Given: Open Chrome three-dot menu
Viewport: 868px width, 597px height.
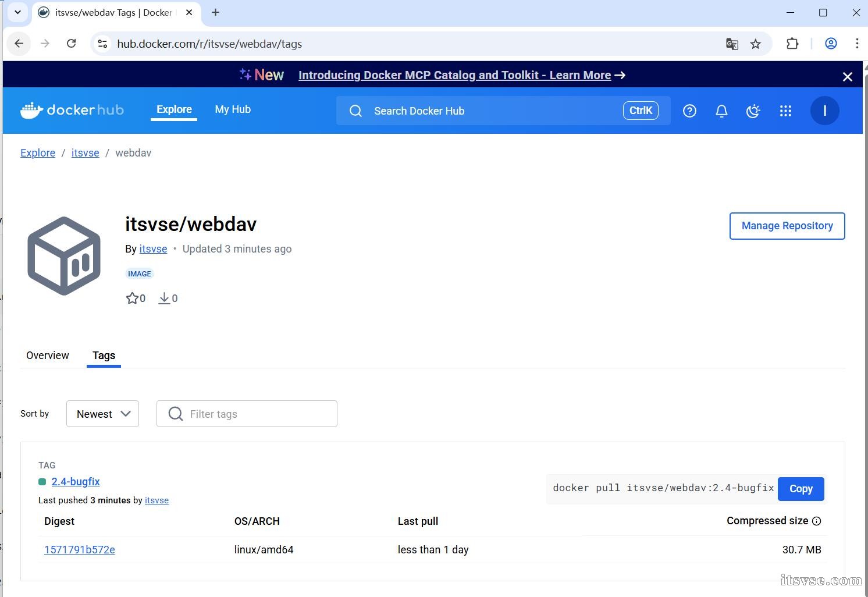Looking at the screenshot, I should click(x=857, y=44).
